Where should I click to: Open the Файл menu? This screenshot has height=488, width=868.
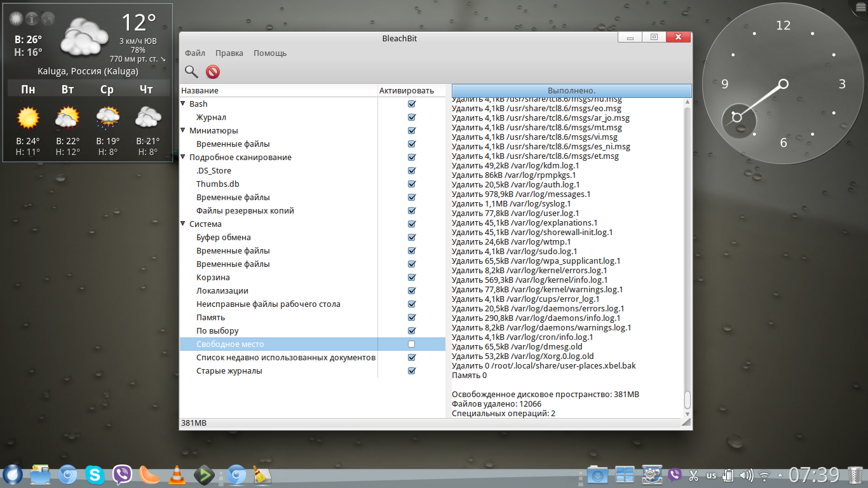tap(194, 53)
